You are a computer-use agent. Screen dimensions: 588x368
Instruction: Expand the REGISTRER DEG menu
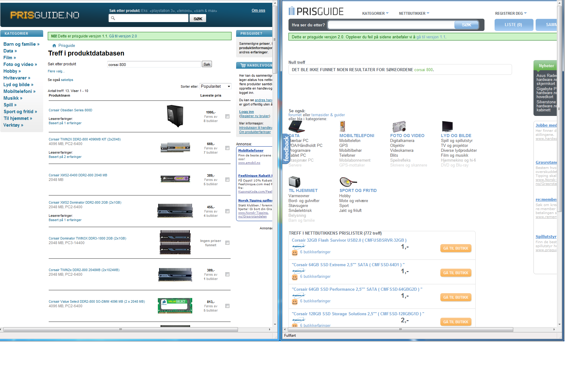point(511,13)
